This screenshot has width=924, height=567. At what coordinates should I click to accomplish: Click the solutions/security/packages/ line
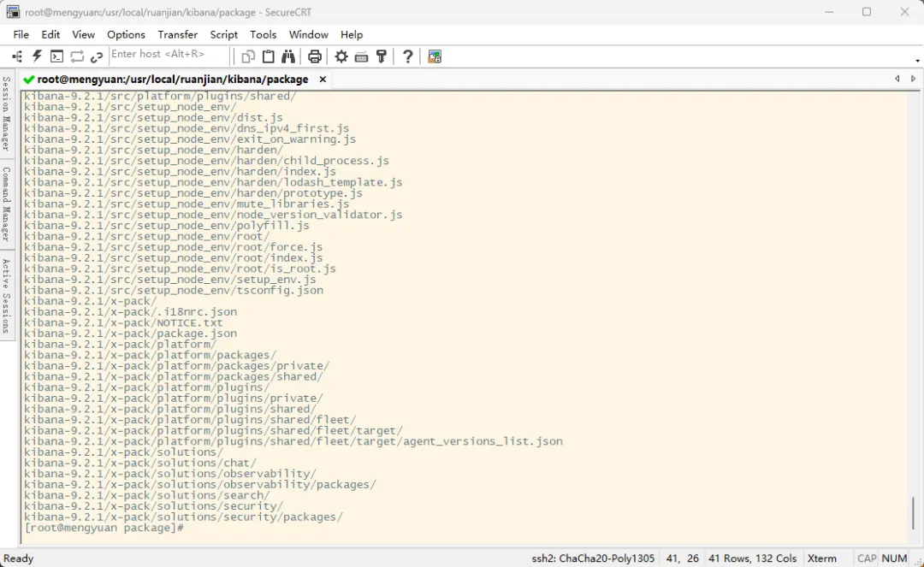[x=183, y=517]
